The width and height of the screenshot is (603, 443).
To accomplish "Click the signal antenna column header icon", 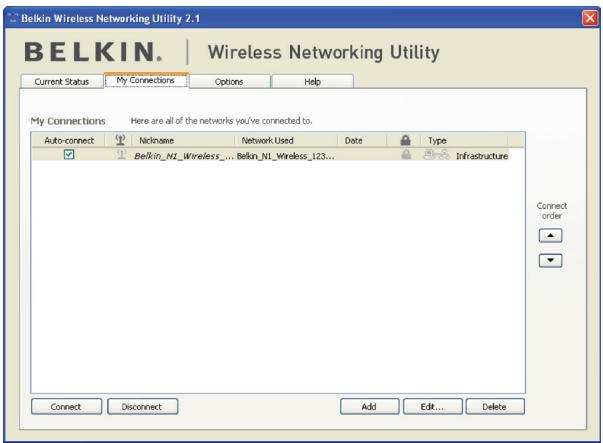I will click(120, 140).
